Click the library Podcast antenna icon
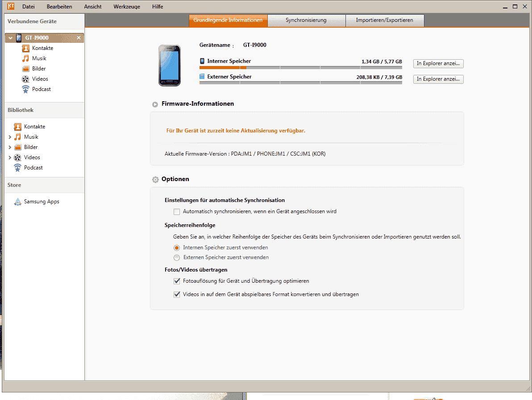532x400 pixels. point(18,168)
